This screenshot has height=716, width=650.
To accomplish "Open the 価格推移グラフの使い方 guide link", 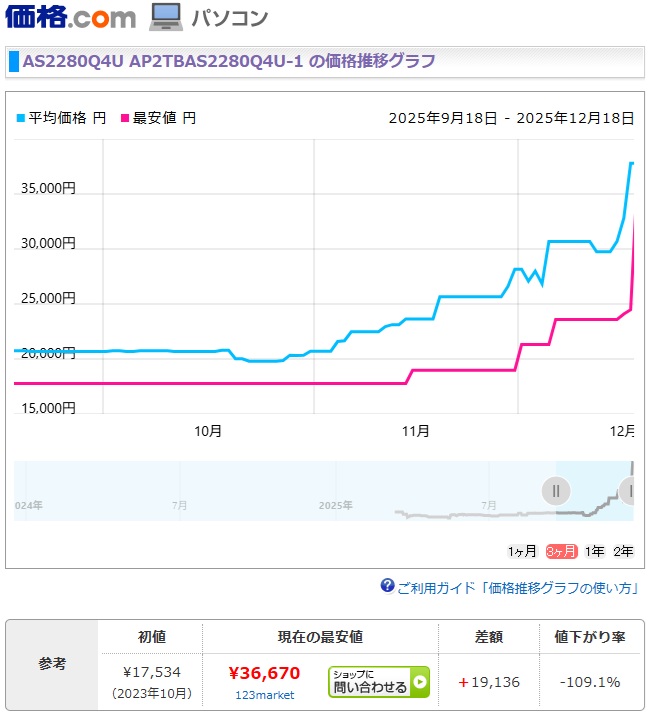I will (517, 588).
